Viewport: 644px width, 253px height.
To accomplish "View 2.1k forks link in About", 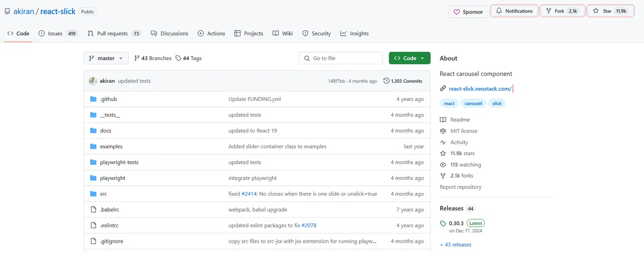I will 456,176.
